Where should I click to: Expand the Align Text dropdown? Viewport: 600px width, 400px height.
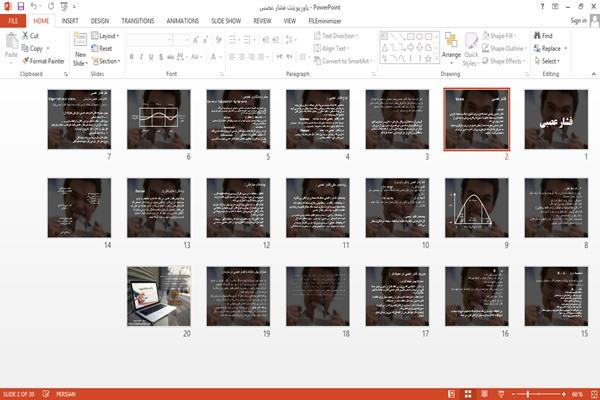(331, 48)
